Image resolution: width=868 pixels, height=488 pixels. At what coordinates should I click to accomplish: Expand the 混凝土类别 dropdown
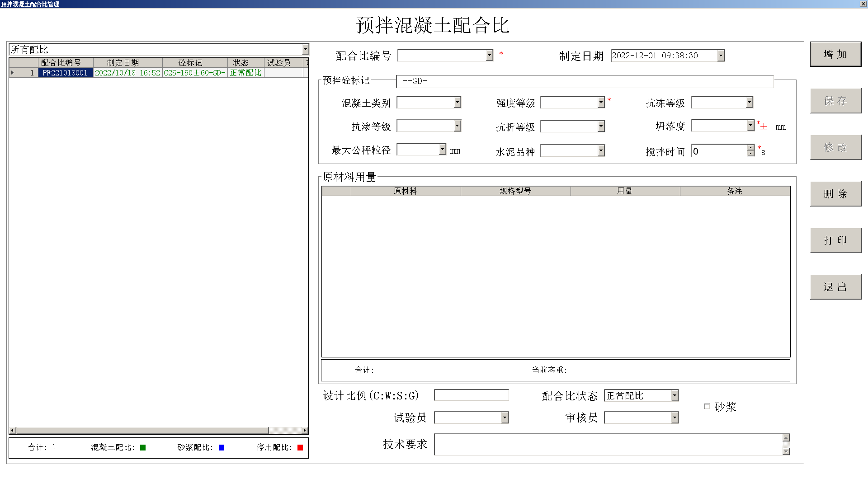[x=457, y=103]
